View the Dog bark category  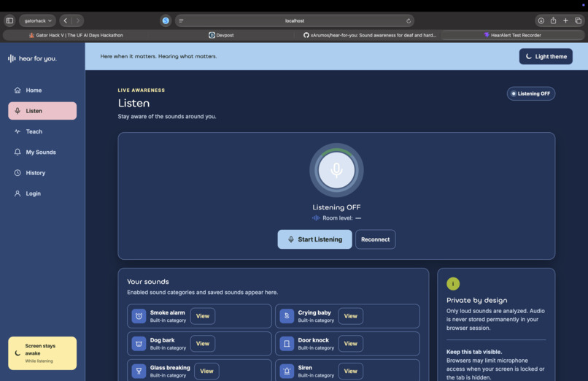coord(203,344)
